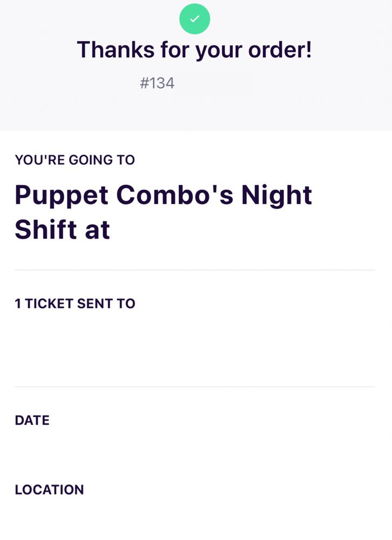Click the word 'Puppet' in the event title
Viewport: 392px width, 540px height.
62,195
